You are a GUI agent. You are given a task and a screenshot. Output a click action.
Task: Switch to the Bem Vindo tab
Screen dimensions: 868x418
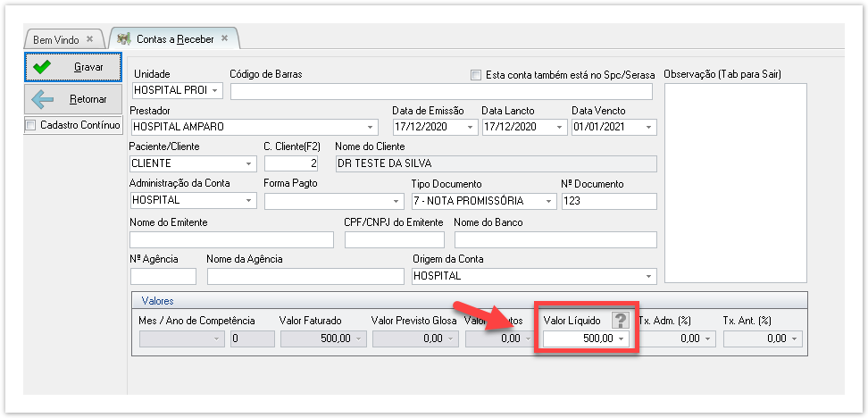pyautogui.click(x=56, y=39)
